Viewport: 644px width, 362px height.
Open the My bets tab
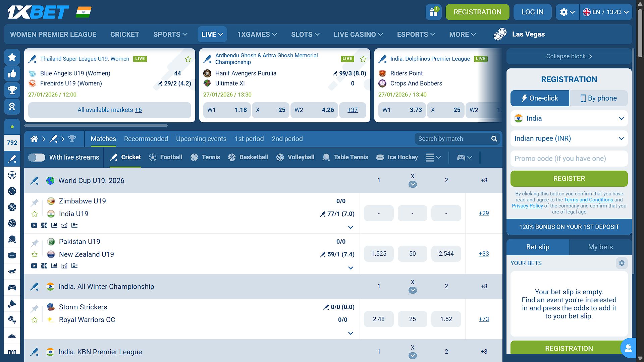click(600, 247)
